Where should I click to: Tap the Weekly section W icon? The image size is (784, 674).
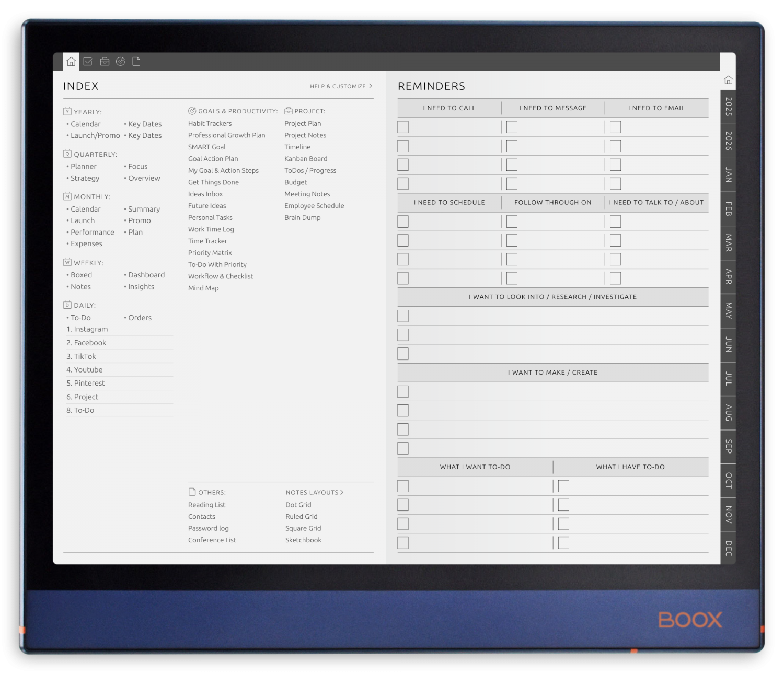point(67,262)
